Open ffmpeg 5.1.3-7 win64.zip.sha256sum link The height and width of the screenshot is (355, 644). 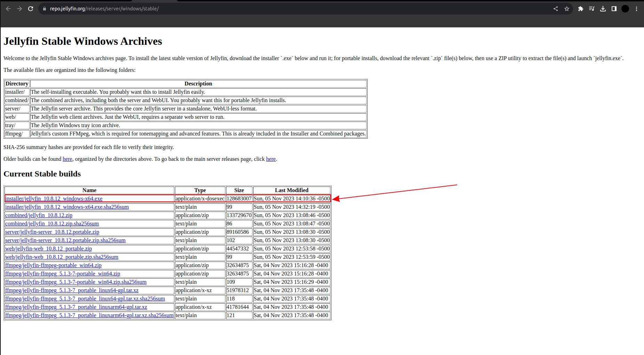click(x=76, y=282)
